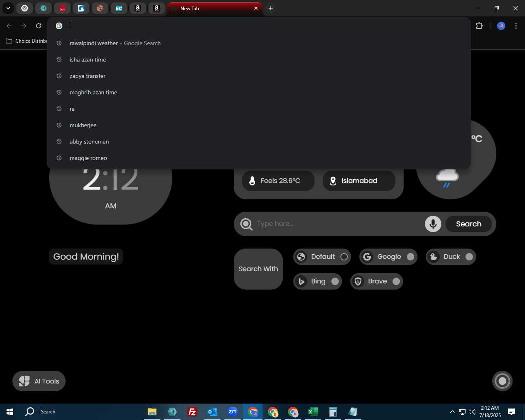The height and width of the screenshot is (420, 525).
Task: Select the 'ra' history suggestion
Action: click(x=259, y=109)
